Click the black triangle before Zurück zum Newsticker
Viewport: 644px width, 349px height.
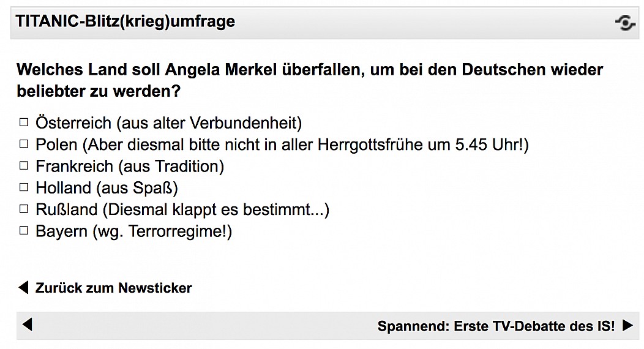pos(23,287)
